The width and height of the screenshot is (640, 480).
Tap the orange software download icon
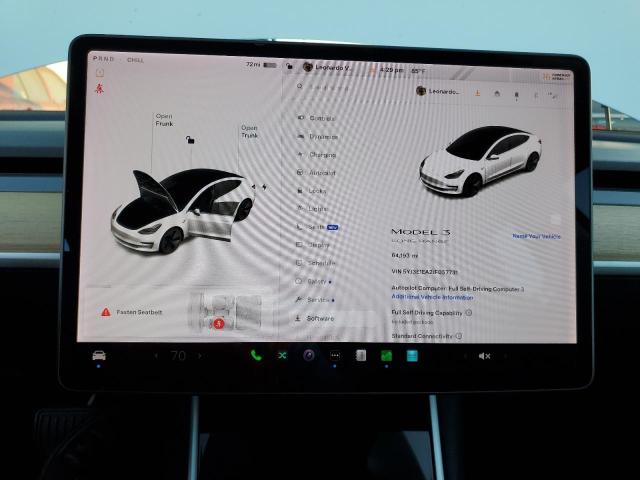(477, 94)
